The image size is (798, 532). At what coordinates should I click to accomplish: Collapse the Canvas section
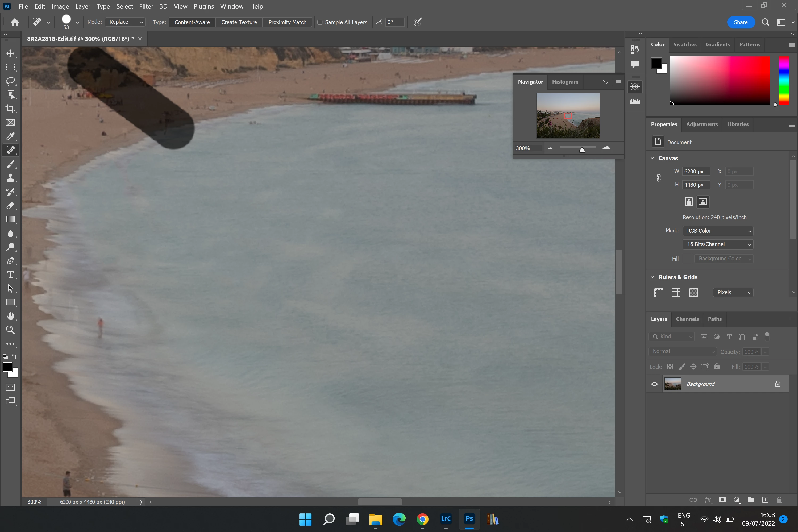pyautogui.click(x=652, y=158)
